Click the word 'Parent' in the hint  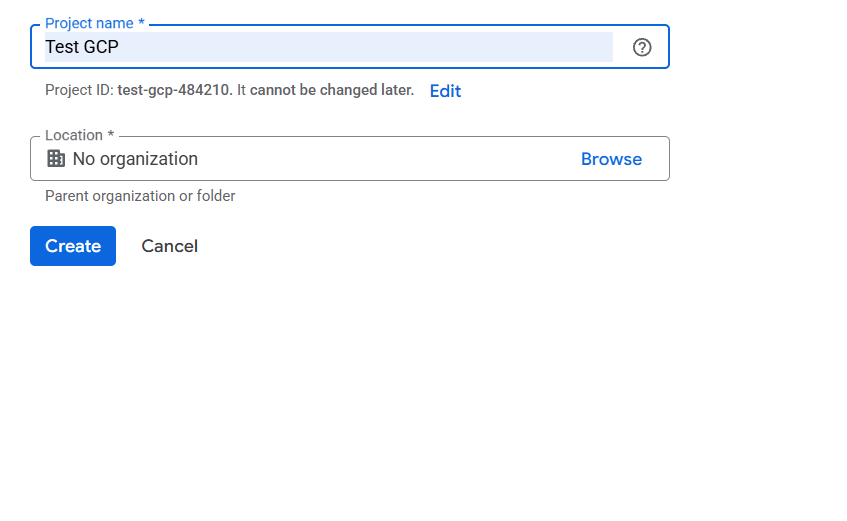click(x=66, y=196)
